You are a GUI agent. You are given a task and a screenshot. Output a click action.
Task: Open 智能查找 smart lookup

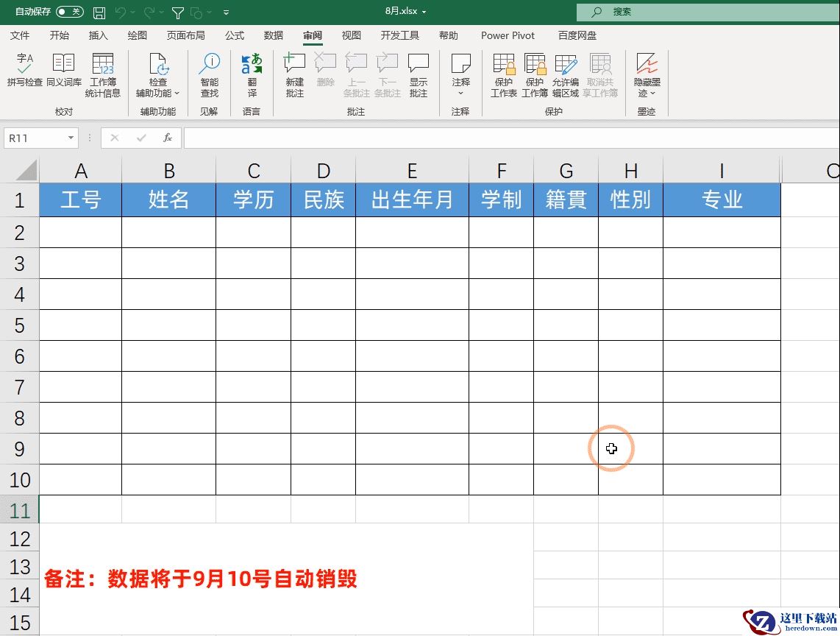(210, 75)
